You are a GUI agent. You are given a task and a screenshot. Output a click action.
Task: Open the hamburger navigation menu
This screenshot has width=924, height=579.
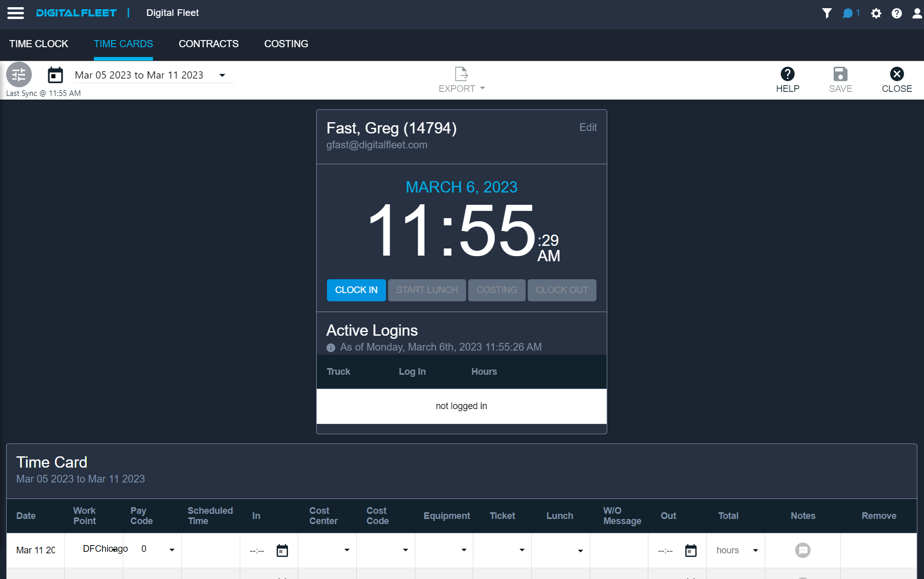point(15,13)
